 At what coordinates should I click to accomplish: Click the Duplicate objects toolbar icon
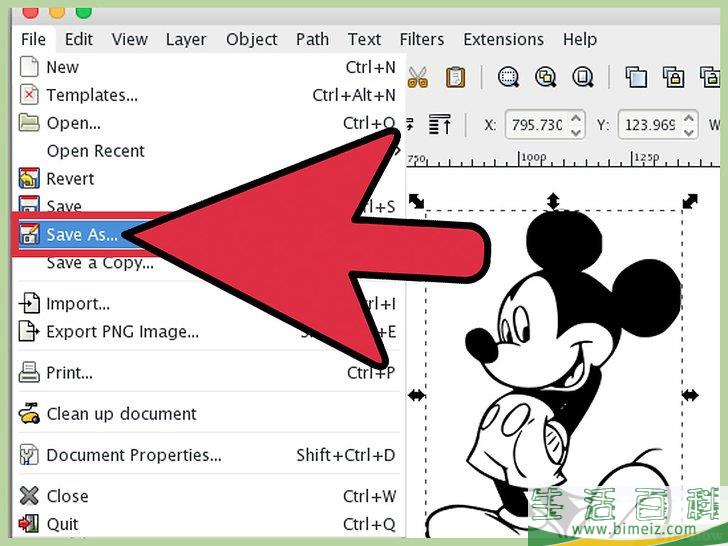[x=636, y=77]
